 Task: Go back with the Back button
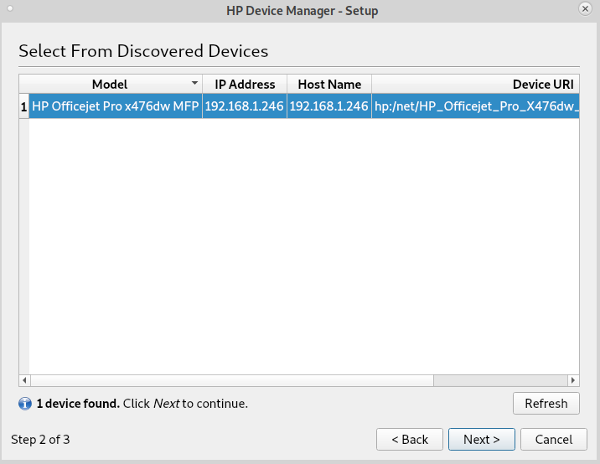(409, 439)
